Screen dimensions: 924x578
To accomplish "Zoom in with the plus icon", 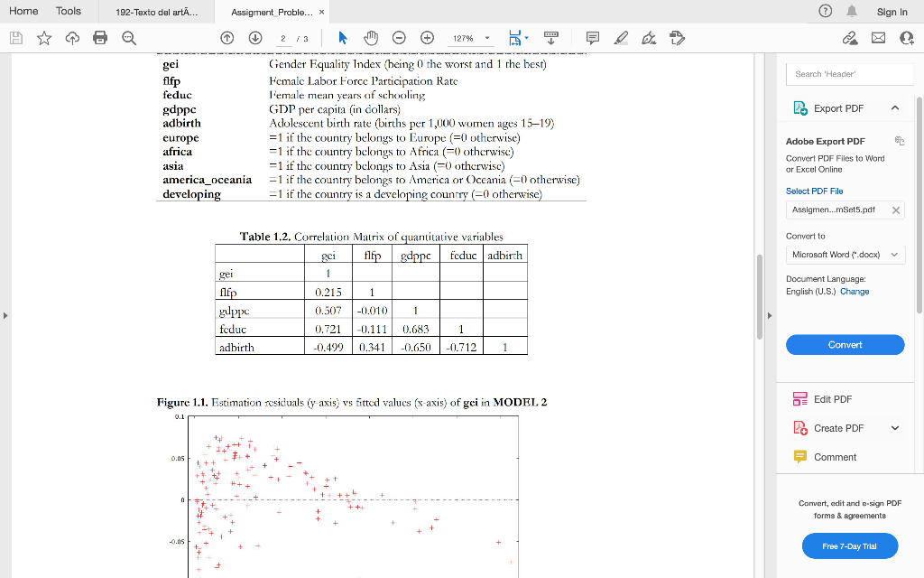I will [x=427, y=38].
